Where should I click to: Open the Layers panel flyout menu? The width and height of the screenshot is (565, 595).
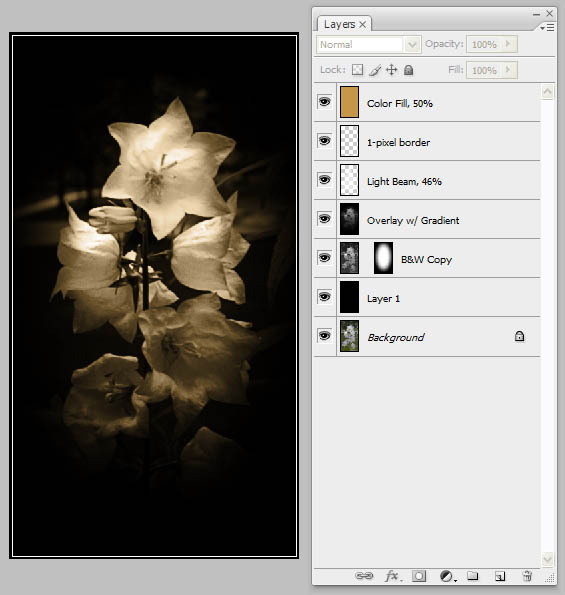pyautogui.click(x=547, y=28)
